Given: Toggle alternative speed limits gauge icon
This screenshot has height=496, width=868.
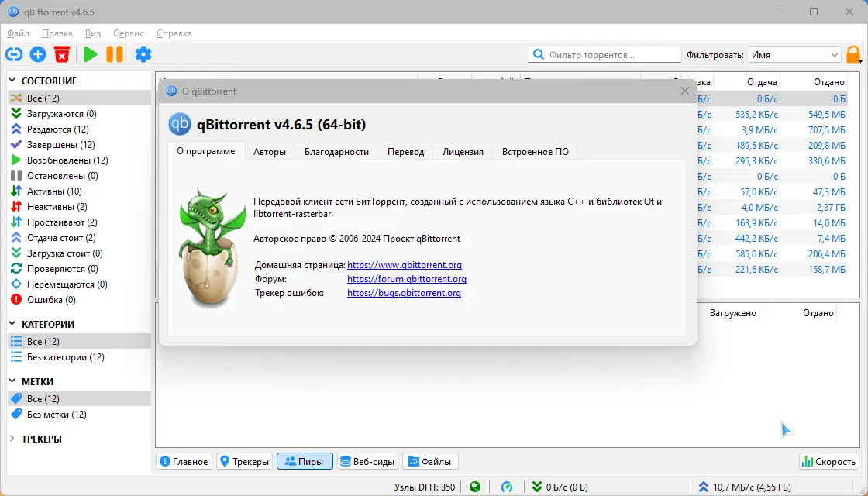Looking at the screenshot, I should pyautogui.click(x=507, y=487).
